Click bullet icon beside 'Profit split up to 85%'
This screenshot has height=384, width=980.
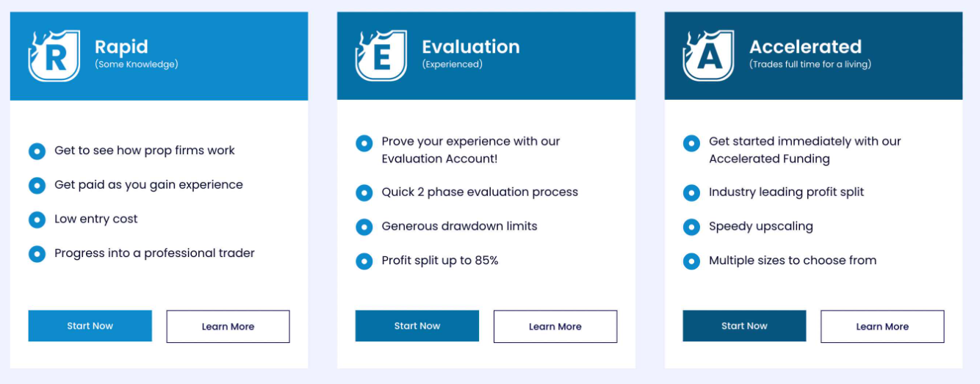(x=364, y=261)
